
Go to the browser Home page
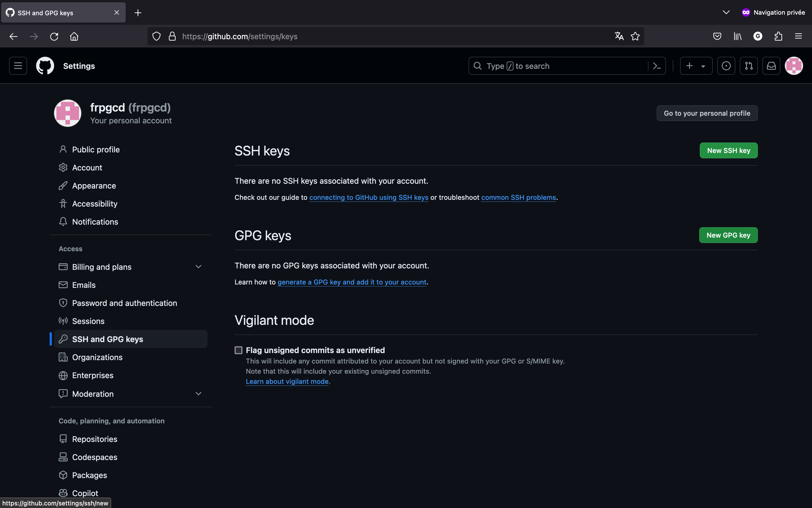point(74,36)
